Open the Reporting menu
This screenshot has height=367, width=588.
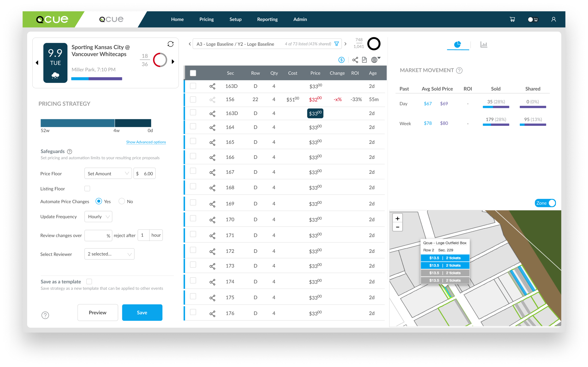[267, 19]
